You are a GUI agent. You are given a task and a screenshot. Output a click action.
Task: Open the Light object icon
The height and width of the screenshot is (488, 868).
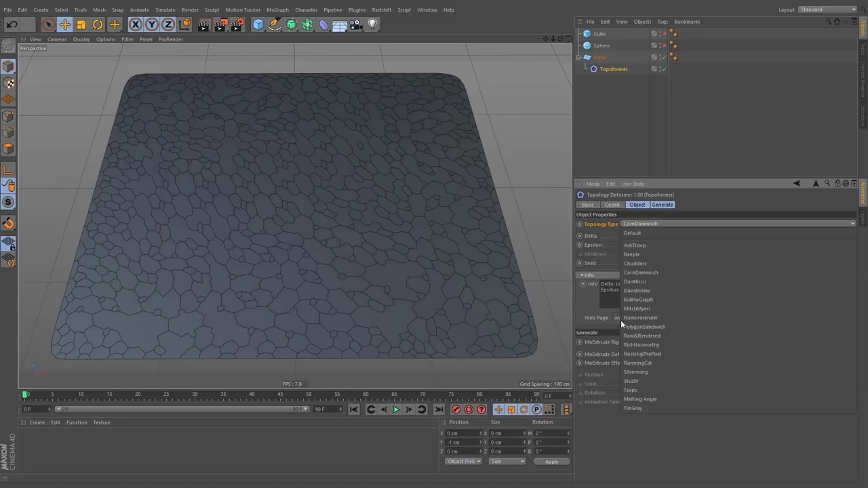372,25
